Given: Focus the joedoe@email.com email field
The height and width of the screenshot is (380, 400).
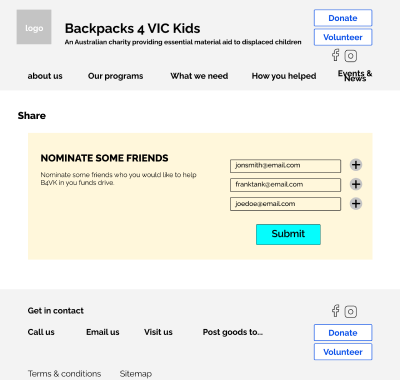Looking at the screenshot, I should 285,204.
